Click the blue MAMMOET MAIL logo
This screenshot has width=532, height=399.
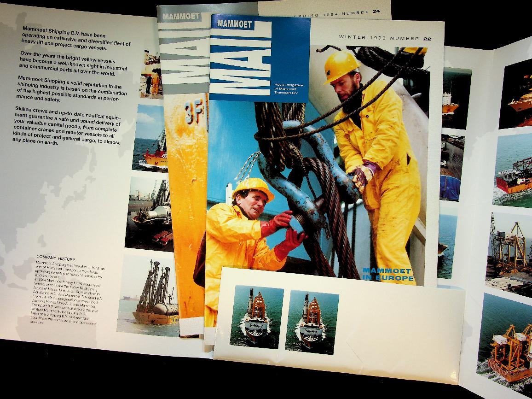(x=240, y=58)
